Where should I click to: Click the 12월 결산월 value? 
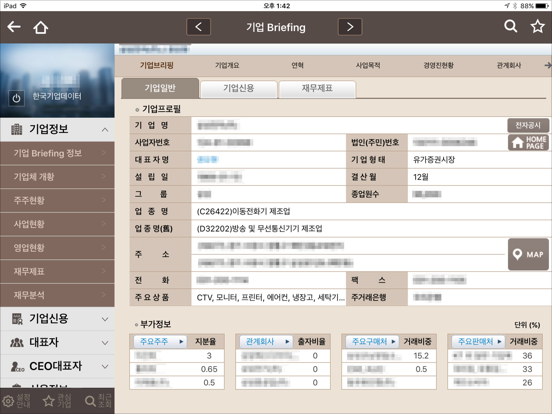point(420,177)
